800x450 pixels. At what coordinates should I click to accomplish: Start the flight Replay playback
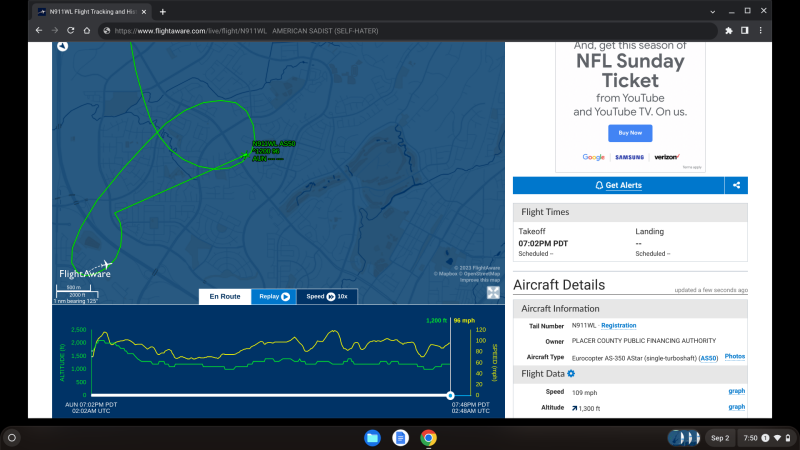(274, 296)
